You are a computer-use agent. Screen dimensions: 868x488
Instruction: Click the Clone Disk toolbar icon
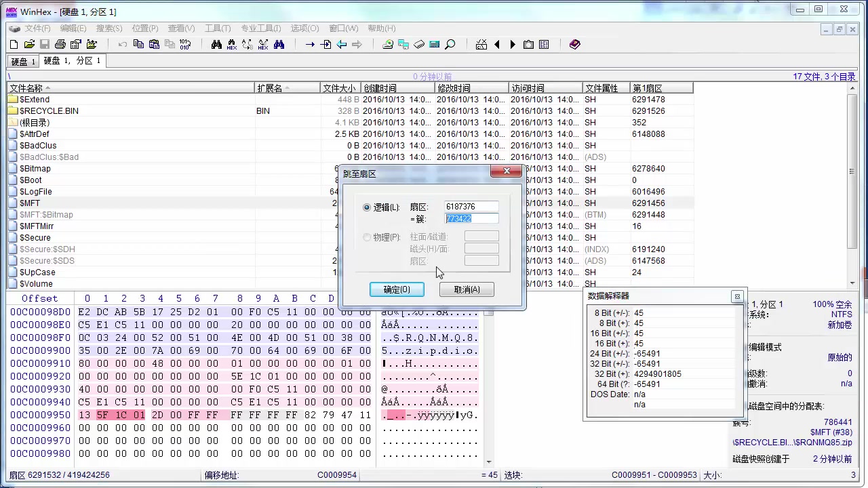[x=403, y=45]
